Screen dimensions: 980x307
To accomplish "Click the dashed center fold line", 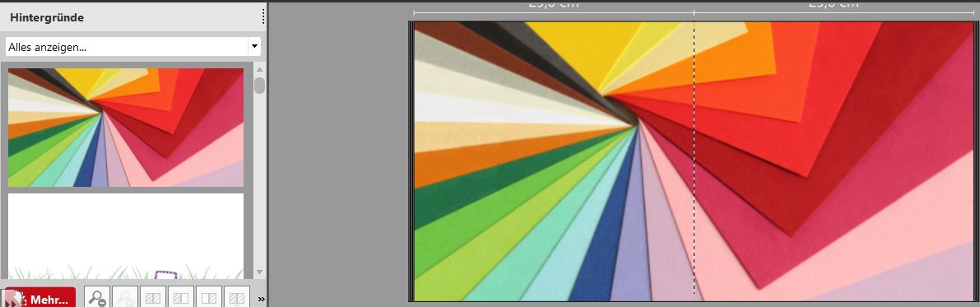I will [x=694, y=161].
